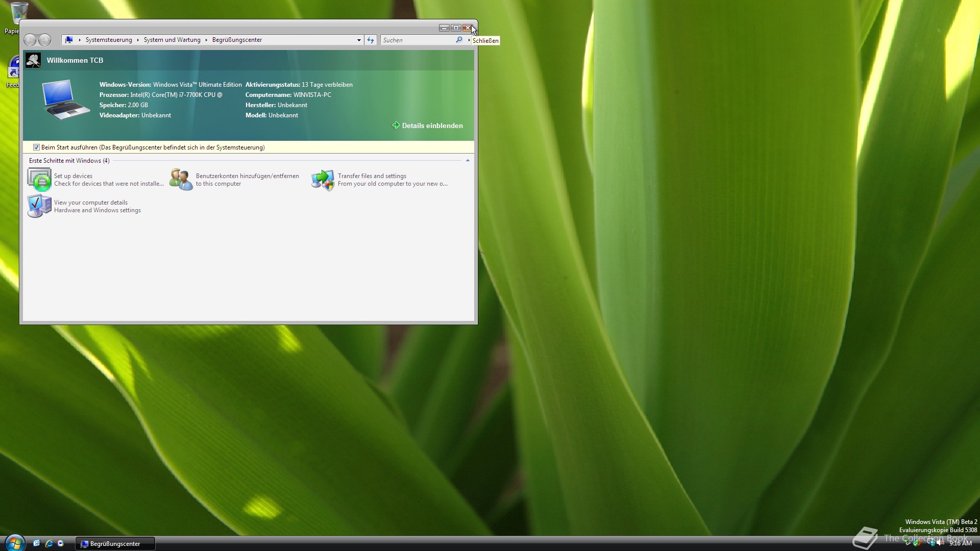This screenshot has width=980, height=551.
Task: Minimize the Begrüßungscenter window
Action: point(444,28)
